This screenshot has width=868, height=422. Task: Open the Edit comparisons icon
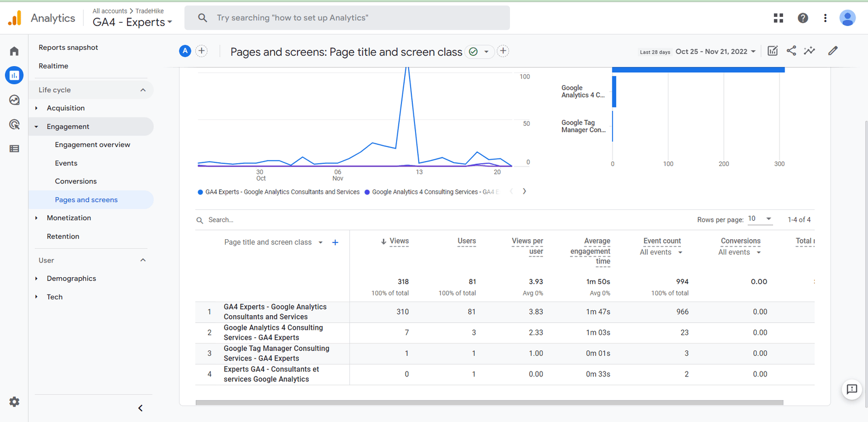[x=773, y=51]
